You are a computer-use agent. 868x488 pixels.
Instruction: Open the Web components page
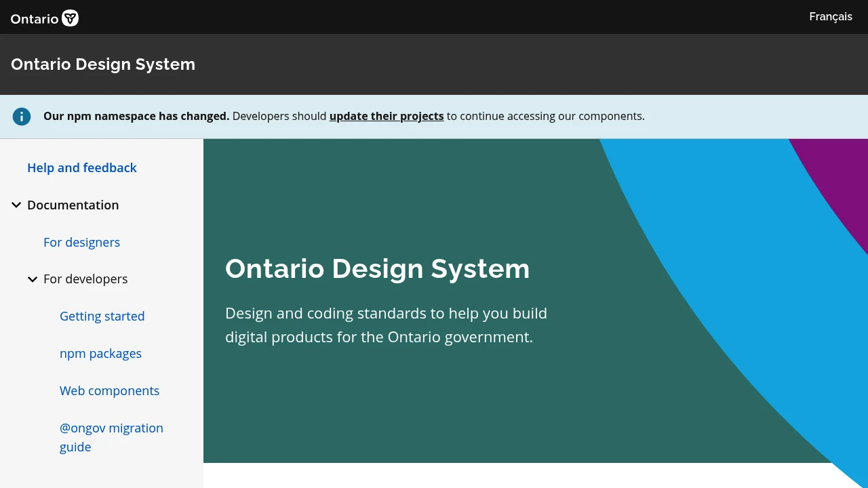(x=109, y=390)
